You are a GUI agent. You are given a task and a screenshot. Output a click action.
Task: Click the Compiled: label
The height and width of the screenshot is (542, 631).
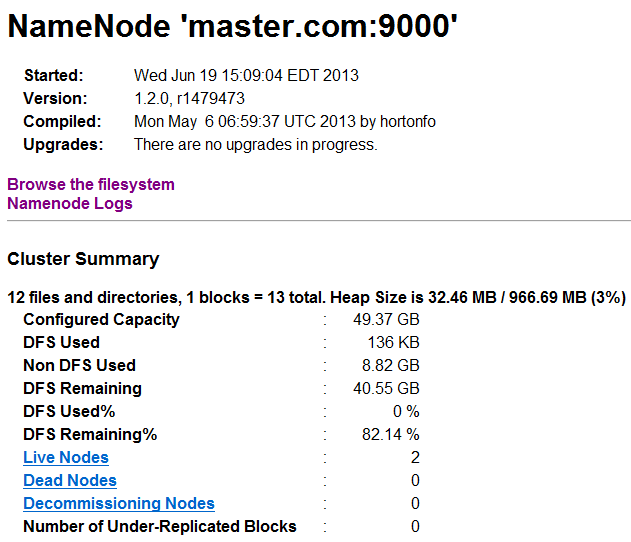pos(62,122)
